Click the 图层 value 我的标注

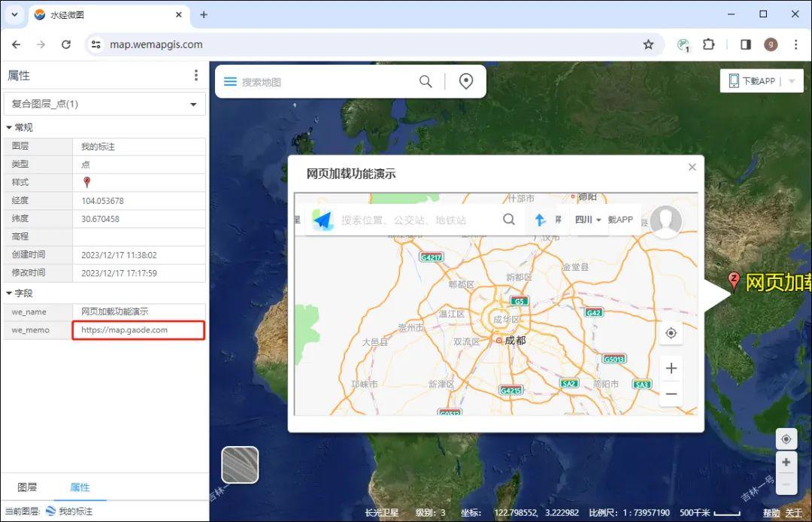pyautogui.click(x=139, y=147)
